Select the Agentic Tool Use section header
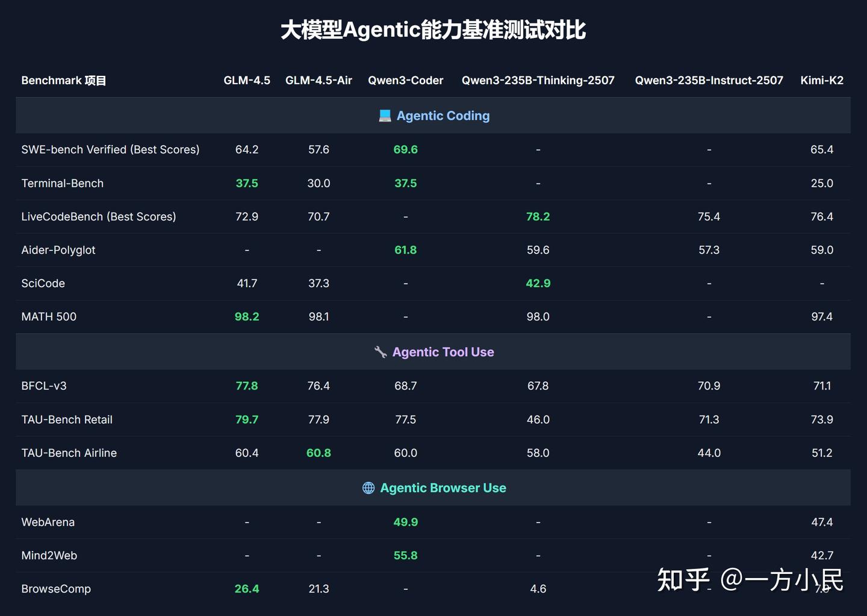 443,352
